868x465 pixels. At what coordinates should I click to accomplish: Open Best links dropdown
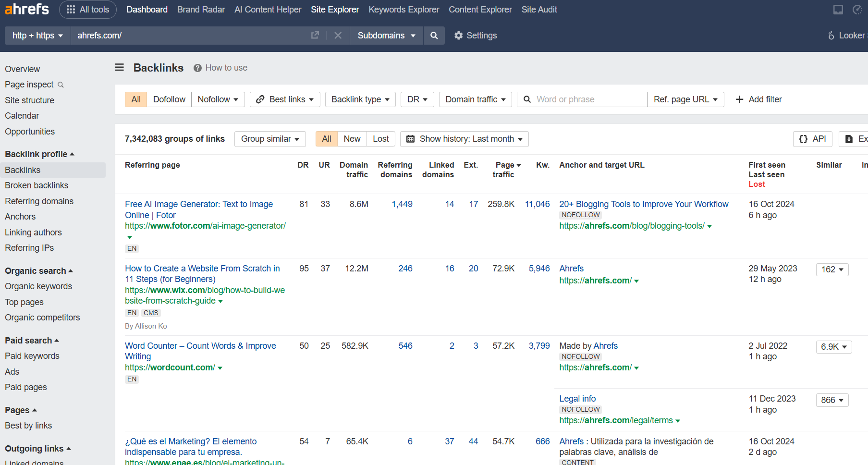(x=285, y=99)
